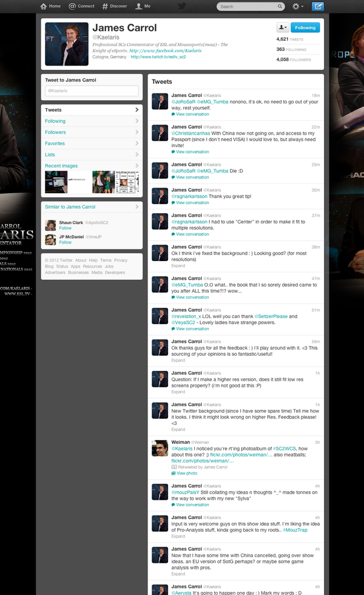Select the Favorites sidebar tab
Screen dimensions: 364x595
pyautogui.click(x=92, y=143)
